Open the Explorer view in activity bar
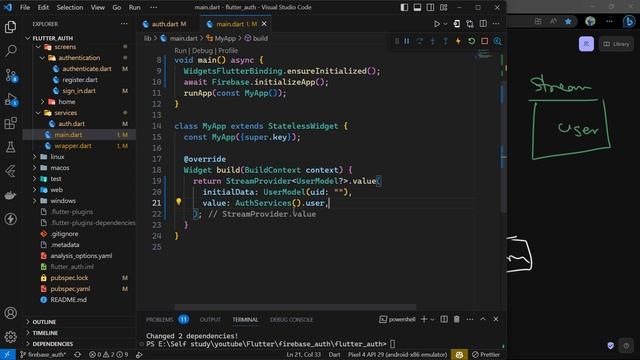The height and width of the screenshot is (360, 640). coord(11,27)
